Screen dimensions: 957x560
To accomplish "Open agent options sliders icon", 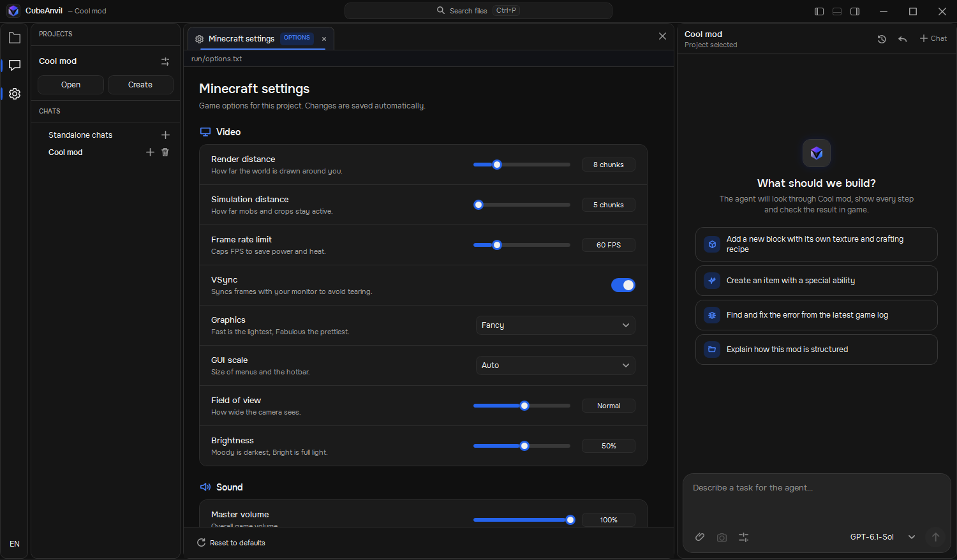I will [743, 538].
